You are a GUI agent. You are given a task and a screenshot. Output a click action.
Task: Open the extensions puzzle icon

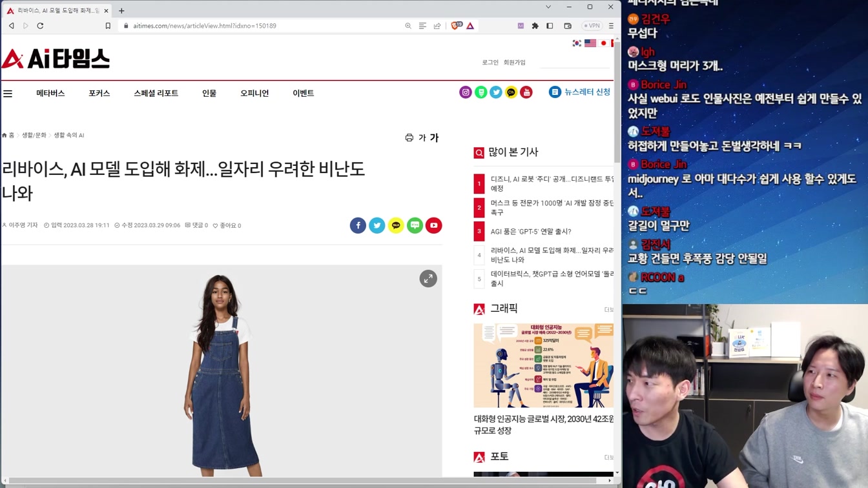point(535,26)
